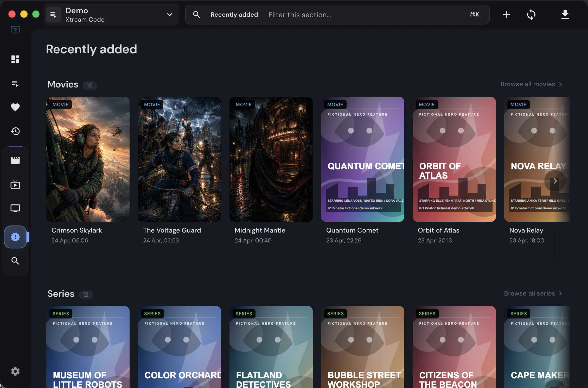Image resolution: width=588 pixels, height=388 pixels.
Task: Click the Movies count badge 18
Action: pyautogui.click(x=90, y=85)
